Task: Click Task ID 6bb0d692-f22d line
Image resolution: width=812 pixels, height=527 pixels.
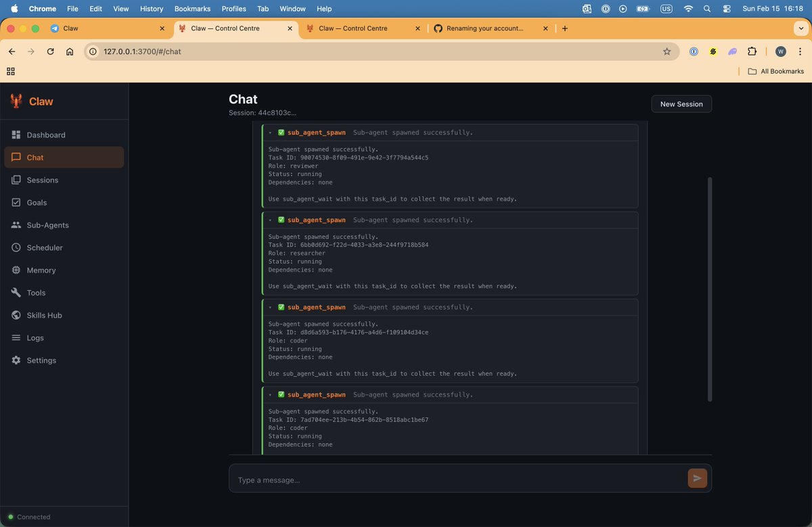Action: (348, 245)
